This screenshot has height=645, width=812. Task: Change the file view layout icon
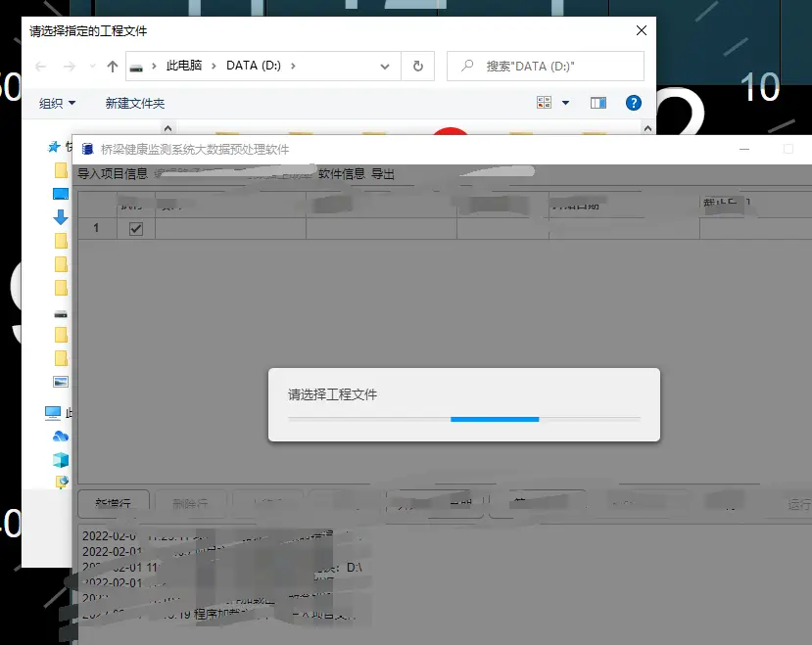coord(545,103)
